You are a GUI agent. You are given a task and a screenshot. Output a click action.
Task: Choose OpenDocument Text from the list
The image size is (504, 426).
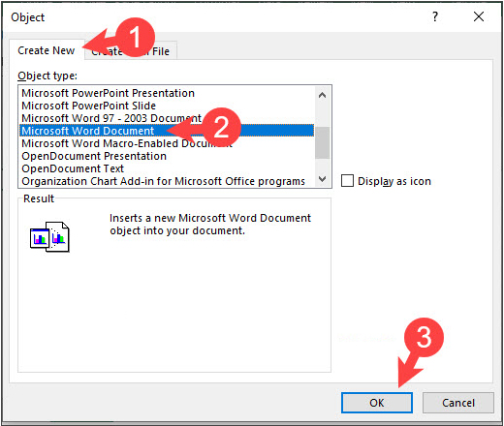(167, 168)
